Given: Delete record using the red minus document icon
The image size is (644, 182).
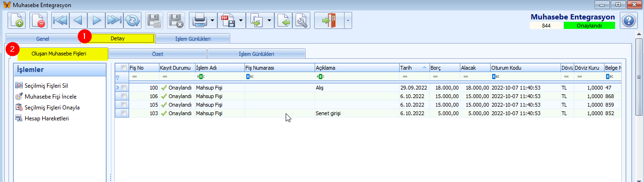Looking at the screenshot, I should (x=38, y=21).
